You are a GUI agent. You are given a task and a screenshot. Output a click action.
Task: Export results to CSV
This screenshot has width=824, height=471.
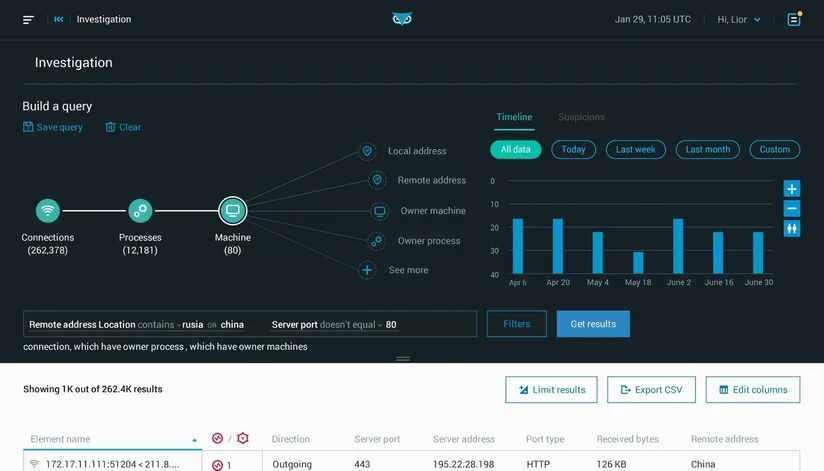tap(651, 390)
